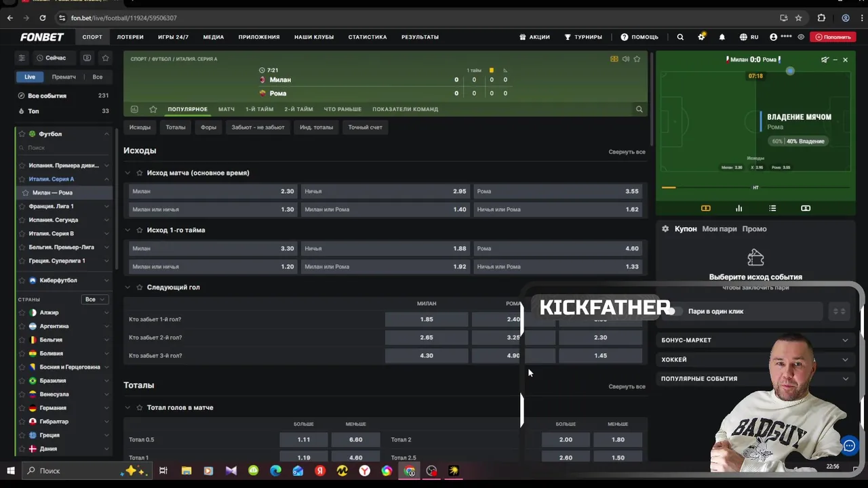Viewport: 868px width, 488px height.
Task: Open the lineup icon in tracker
Action: point(806,208)
